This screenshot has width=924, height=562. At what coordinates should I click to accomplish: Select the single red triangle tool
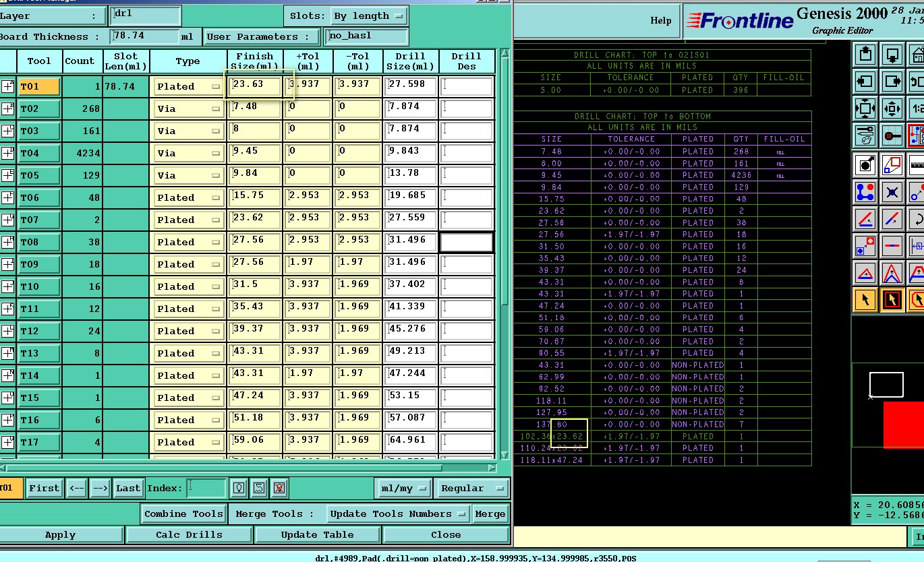point(865,273)
